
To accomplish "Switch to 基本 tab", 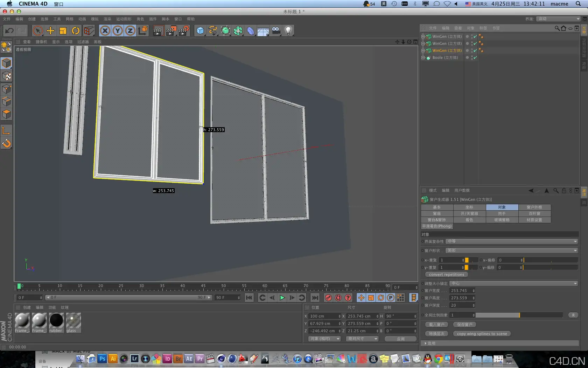I will [x=437, y=207].
